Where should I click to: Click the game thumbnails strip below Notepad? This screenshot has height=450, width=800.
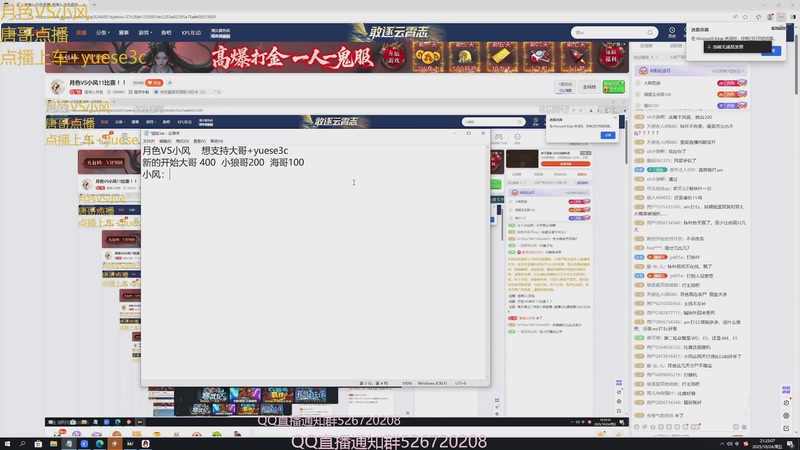pyautogui.click(x=256, y=402)
